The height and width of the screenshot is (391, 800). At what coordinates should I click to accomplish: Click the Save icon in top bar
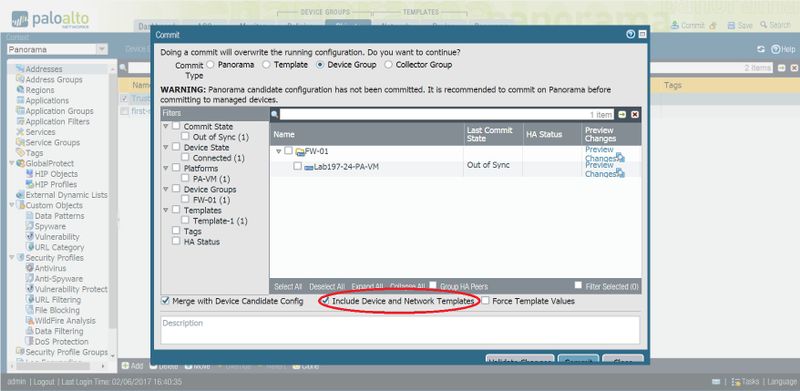731,25
